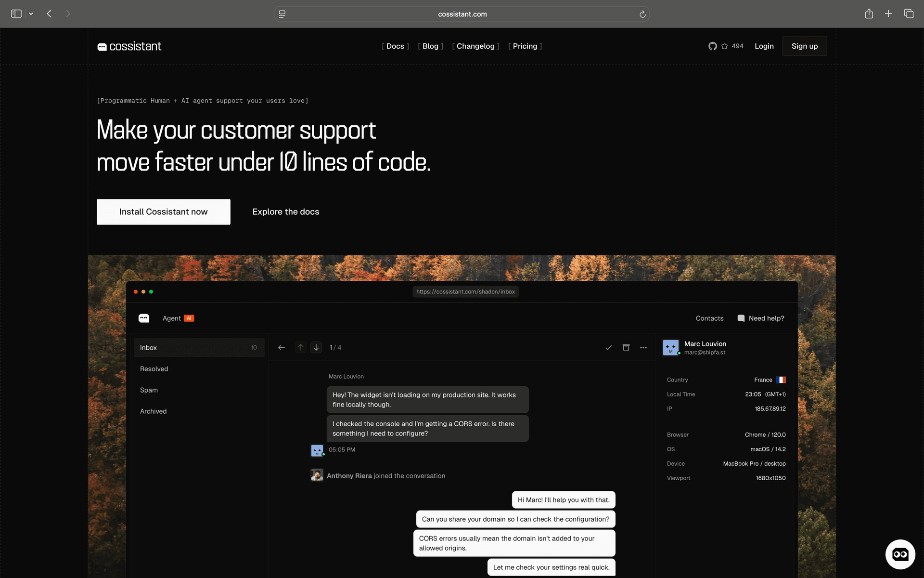Image resolution: width=924 pixels, height=578 pixels.
Task: Mark conversation resolved with checkmark icon
Action: pyautogui.click(x=609, y=347)
